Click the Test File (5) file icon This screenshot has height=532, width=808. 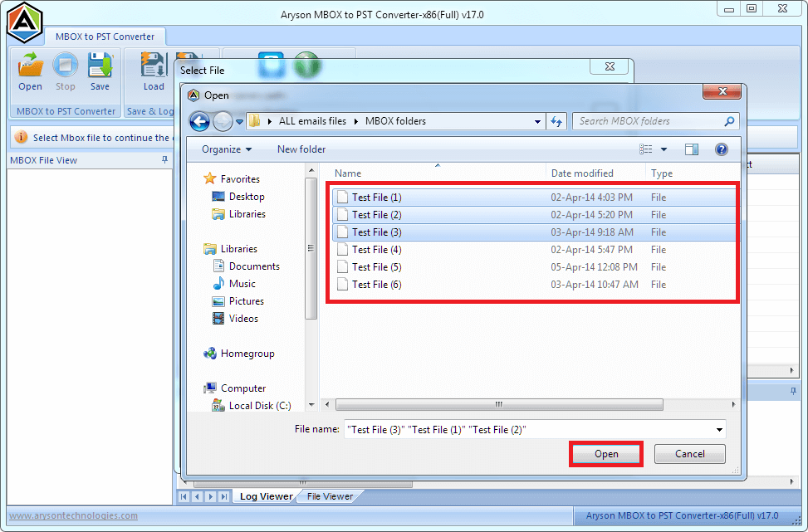click(x=343, y=267)
